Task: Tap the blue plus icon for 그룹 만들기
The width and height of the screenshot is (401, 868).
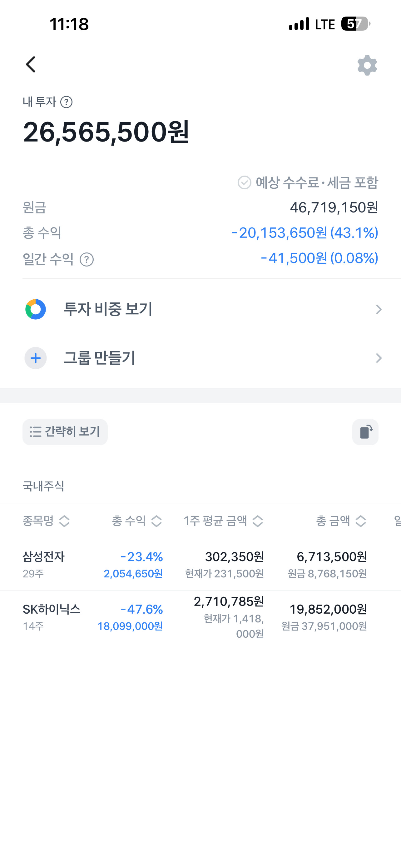Action: coord(36,358)
